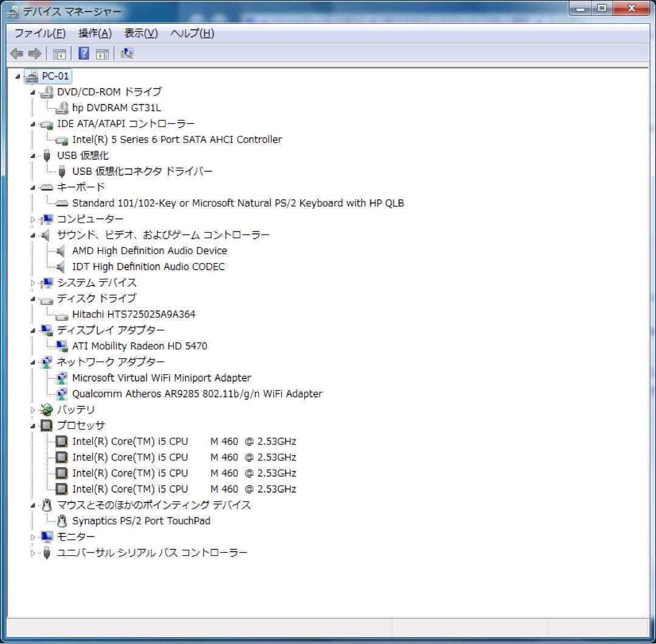Click the DVD/CD-ROM ドライブ category icon
This screenshot has width=656, height=644.
click(46, 92)
